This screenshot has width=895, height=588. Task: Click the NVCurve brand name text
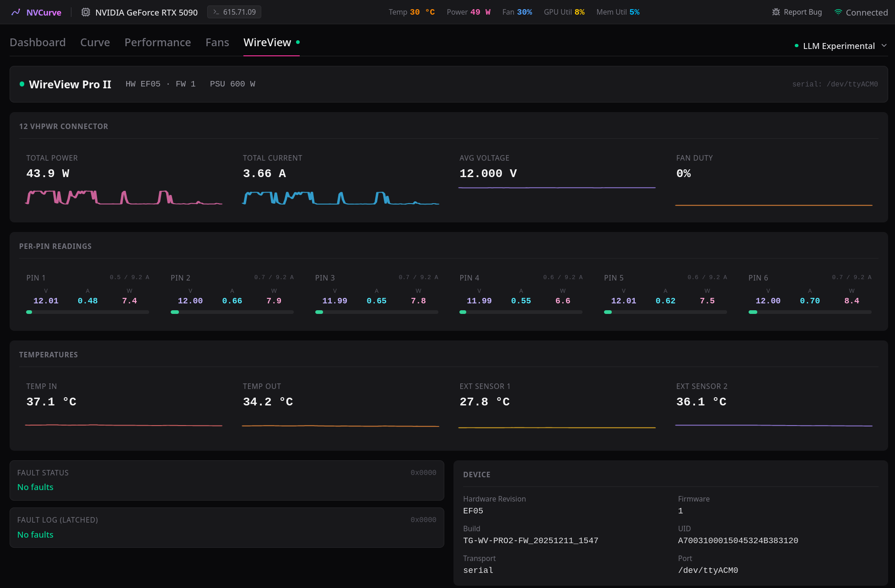[x=44, y=12]
